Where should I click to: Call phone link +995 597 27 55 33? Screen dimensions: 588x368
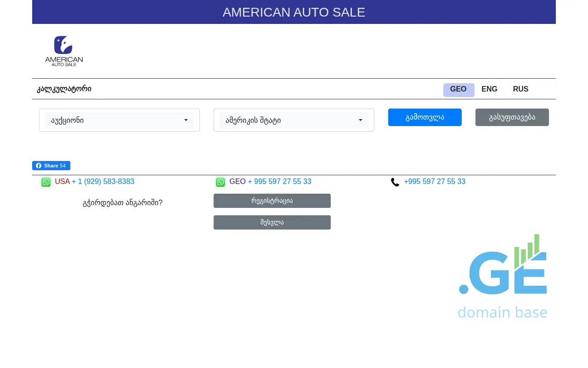point(435,182)
